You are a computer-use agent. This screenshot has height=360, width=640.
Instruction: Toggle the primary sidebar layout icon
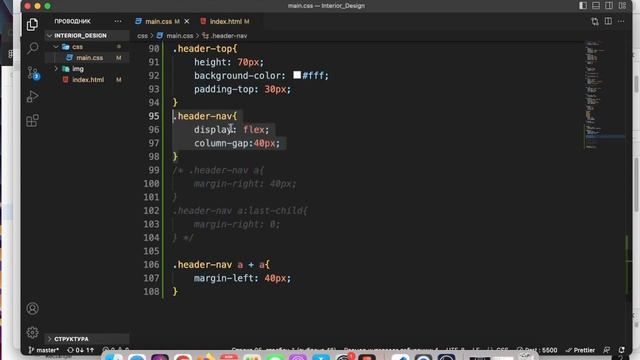(583, 6)
